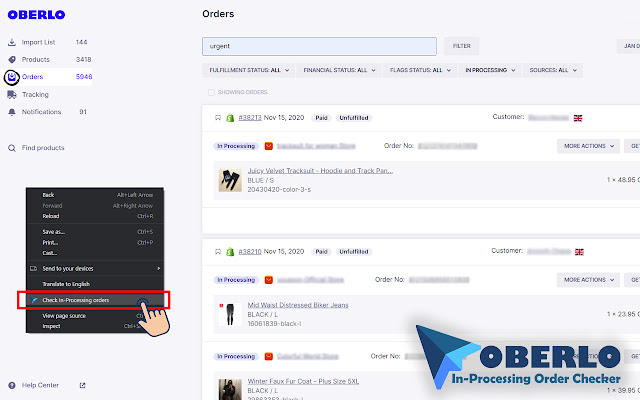Open Mid Waist Distressed Biker Jeans link
This screenshot has height=400, width=640.
pos(298,305)
